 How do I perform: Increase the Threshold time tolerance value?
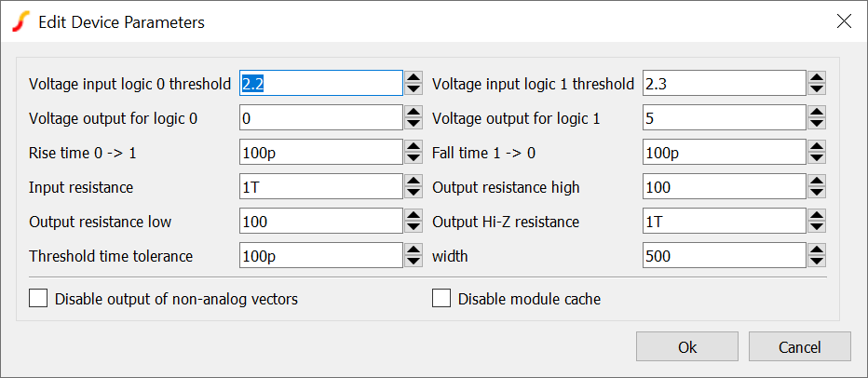[414, 250]
